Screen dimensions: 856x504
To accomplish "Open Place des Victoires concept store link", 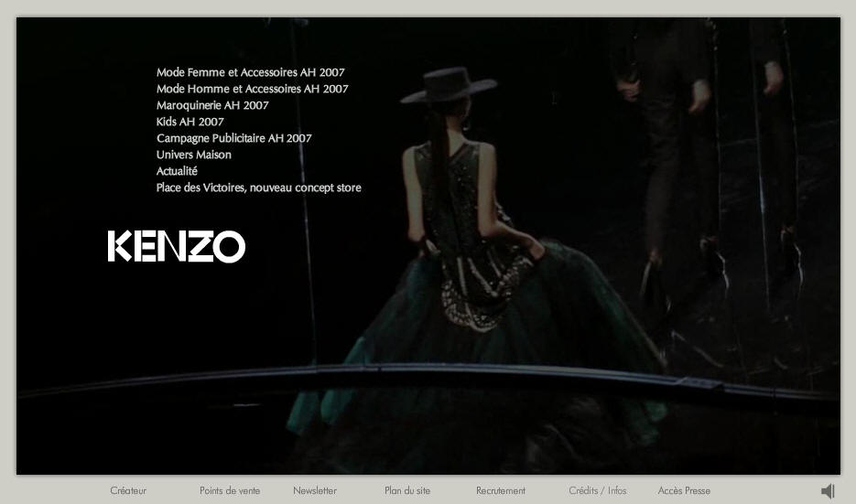I will click(x=259, y=188).
